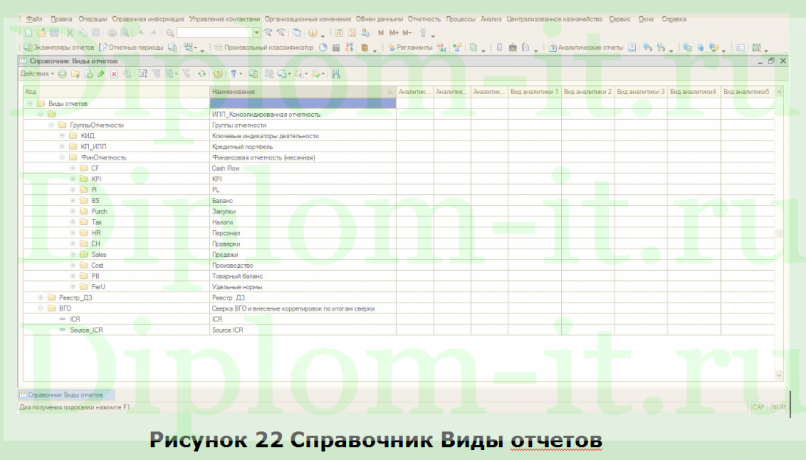Collapse the Виды отчетов root node
This screenshot has height=460, width=806.
pyautogui.click(x=30, y=103)
